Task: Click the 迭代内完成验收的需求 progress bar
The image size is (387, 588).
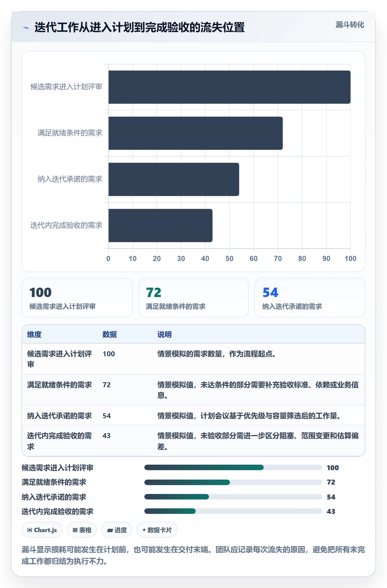Action: pos(233,511)
